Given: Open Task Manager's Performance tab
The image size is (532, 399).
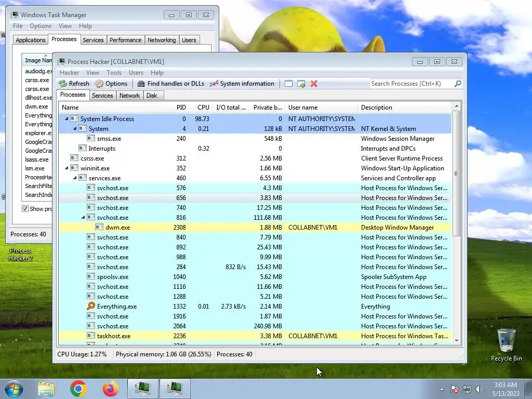Looking at the screenshot, I should (126, 40).
